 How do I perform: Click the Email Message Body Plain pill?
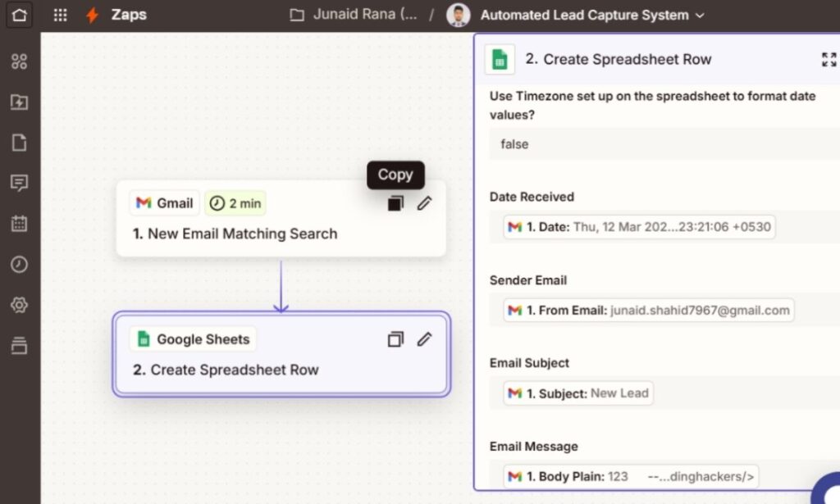tap(631, 476)
